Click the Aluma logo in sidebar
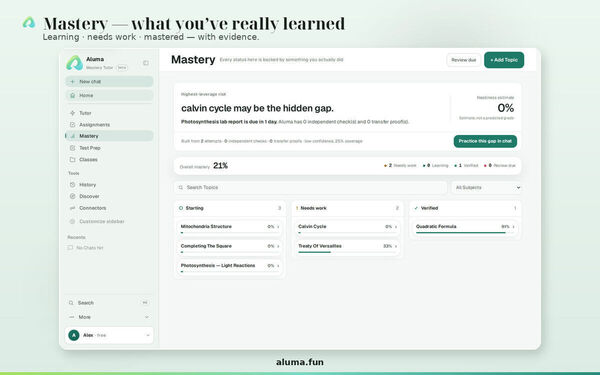Image resolution: width=600 pixels, height=375 pixels. pyautogui.click(x=74, y=63)
